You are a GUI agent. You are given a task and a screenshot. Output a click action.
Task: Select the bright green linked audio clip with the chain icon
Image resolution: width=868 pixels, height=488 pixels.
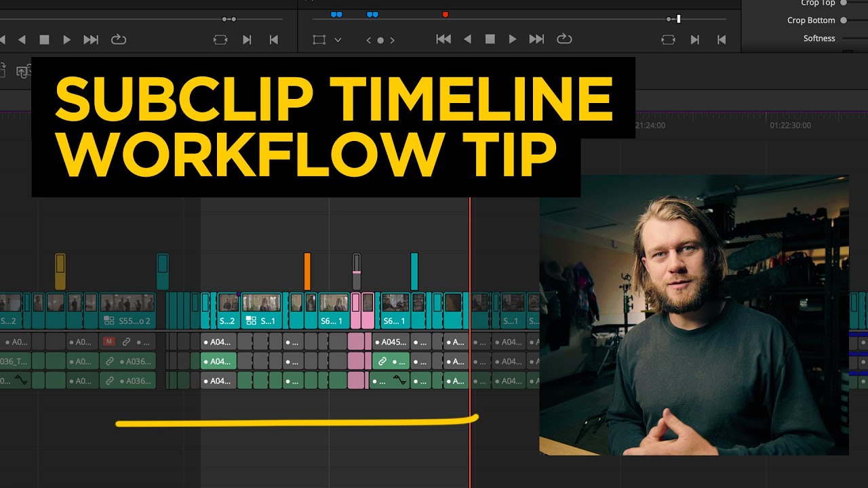click(391, 361)
